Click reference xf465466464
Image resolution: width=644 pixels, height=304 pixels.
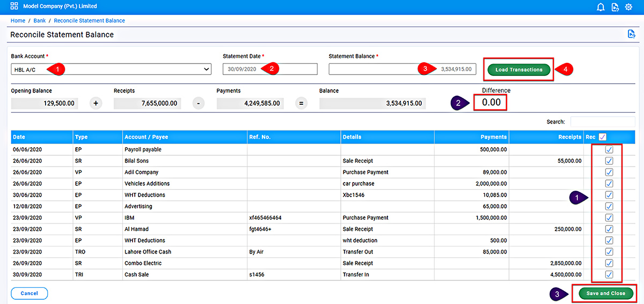(265, 218)
